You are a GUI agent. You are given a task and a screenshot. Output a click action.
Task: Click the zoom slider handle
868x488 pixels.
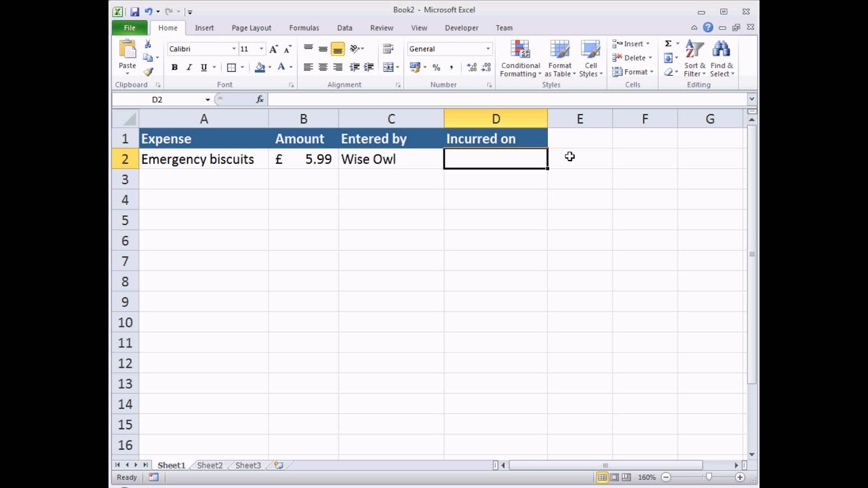click(709, 477)
